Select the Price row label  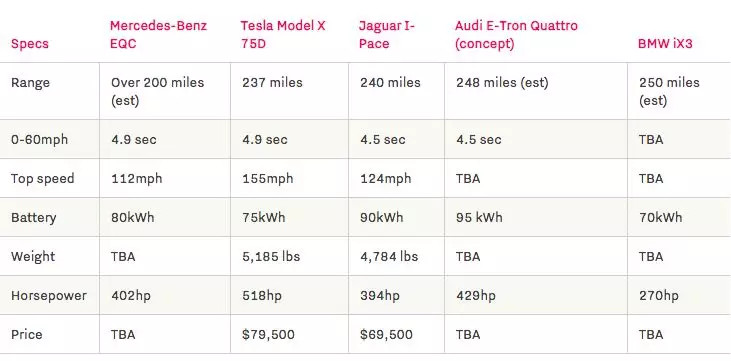pos(27,334)
